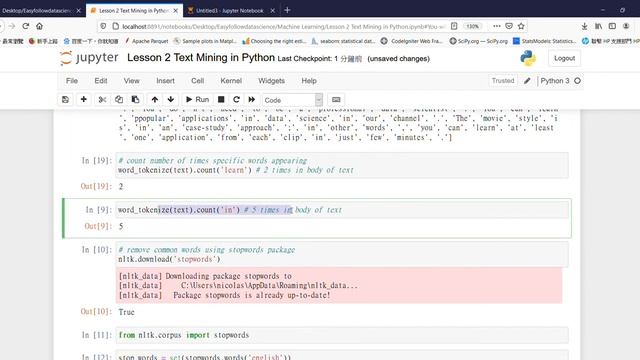
Task: Insert a cell below with the plus icon
Action: click(x=84, y=100)
